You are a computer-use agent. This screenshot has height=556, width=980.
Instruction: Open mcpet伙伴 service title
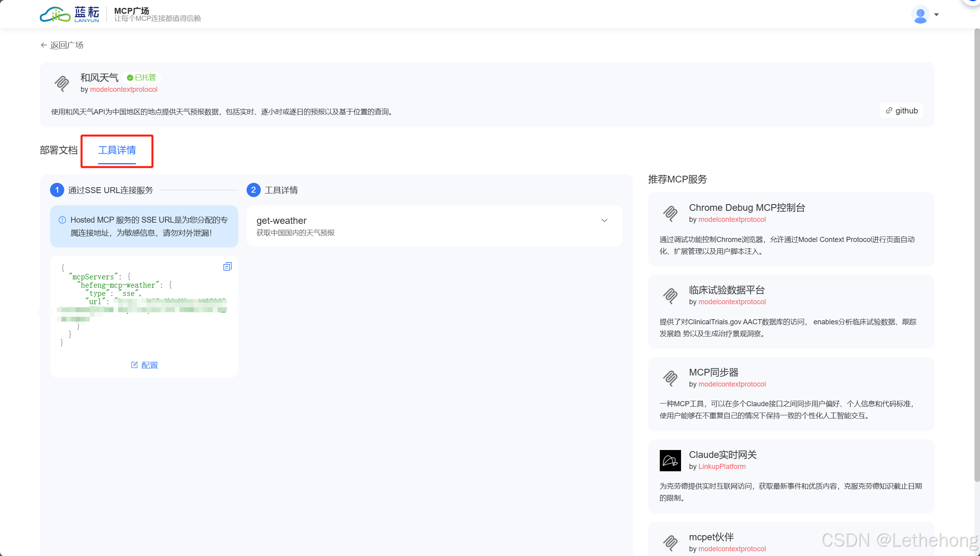point(711,537)
